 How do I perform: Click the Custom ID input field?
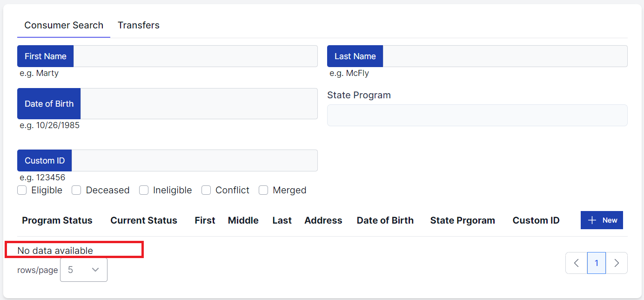coord(195,161)
